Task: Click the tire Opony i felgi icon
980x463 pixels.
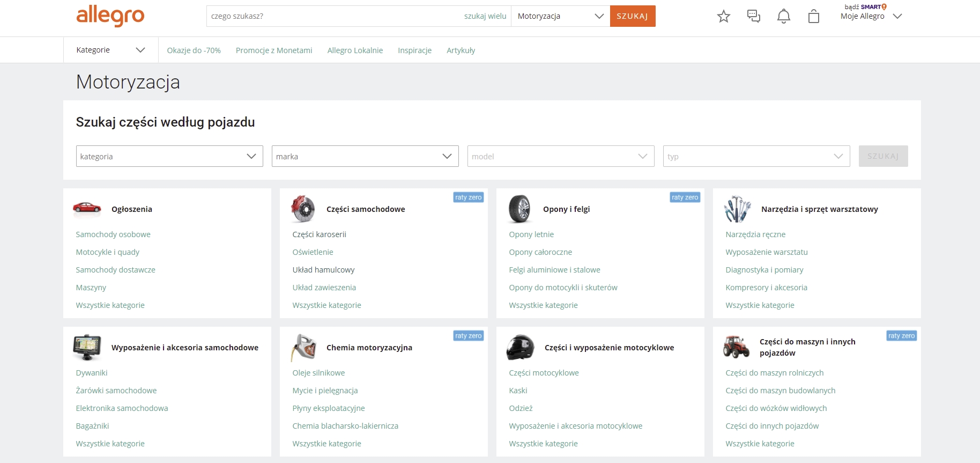Action: [x=519, y=209]
